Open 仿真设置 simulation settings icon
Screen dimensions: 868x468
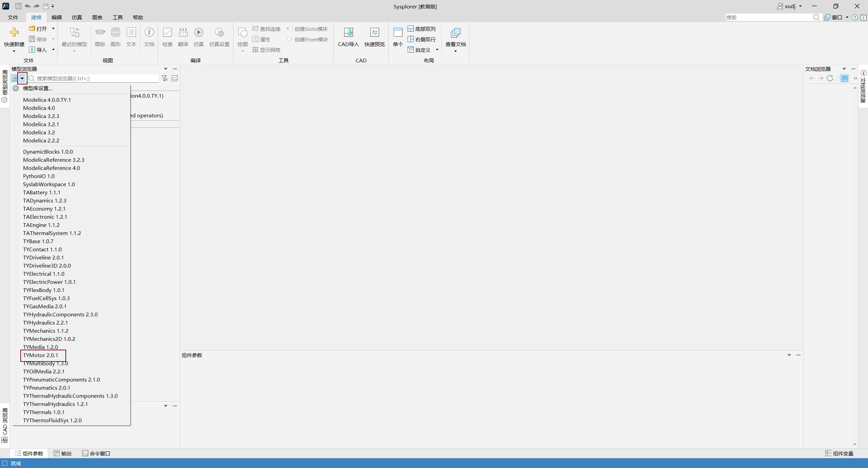(x=219, y=33)
